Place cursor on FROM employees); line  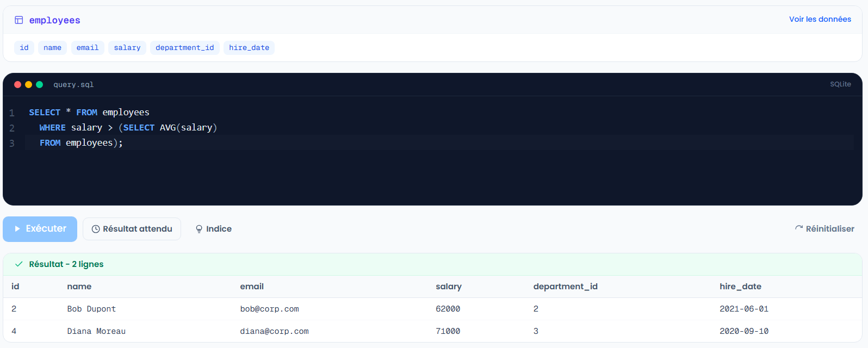click(81, 143)
